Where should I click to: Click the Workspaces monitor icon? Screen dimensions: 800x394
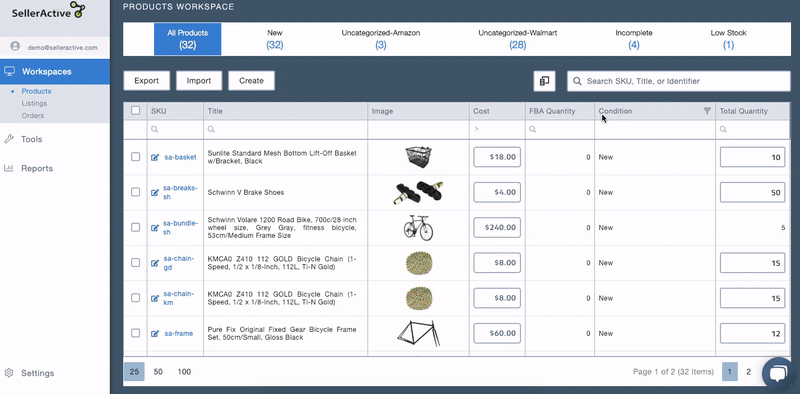click(x=10, y=71)
